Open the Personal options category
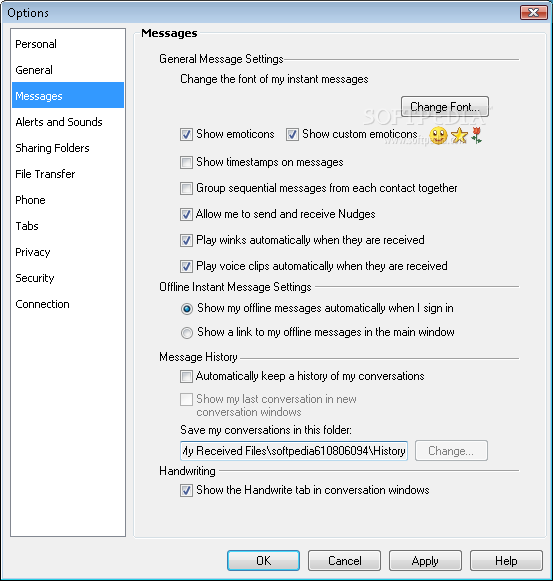The width and height of the screenshot is (553, 581). pos(68,44)
